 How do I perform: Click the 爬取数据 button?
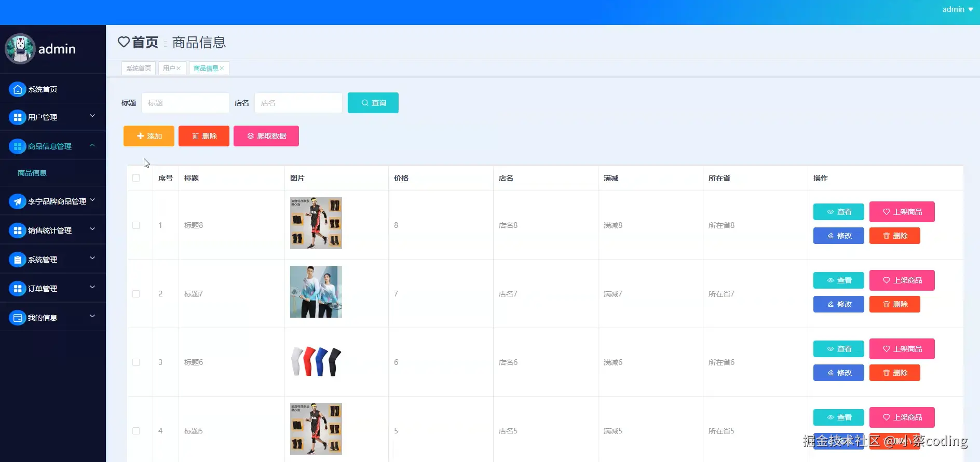pyautogui.click(x=266, y=136)
